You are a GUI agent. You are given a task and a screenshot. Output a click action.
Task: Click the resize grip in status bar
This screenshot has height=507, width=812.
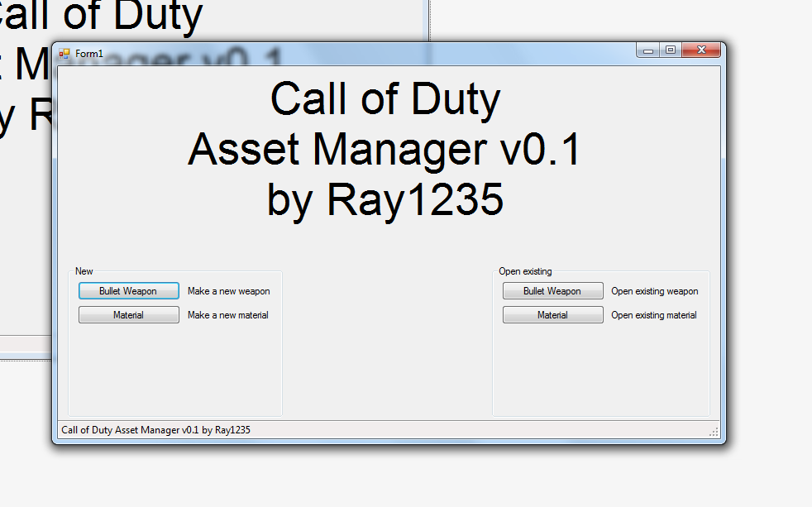pos(714,432)
